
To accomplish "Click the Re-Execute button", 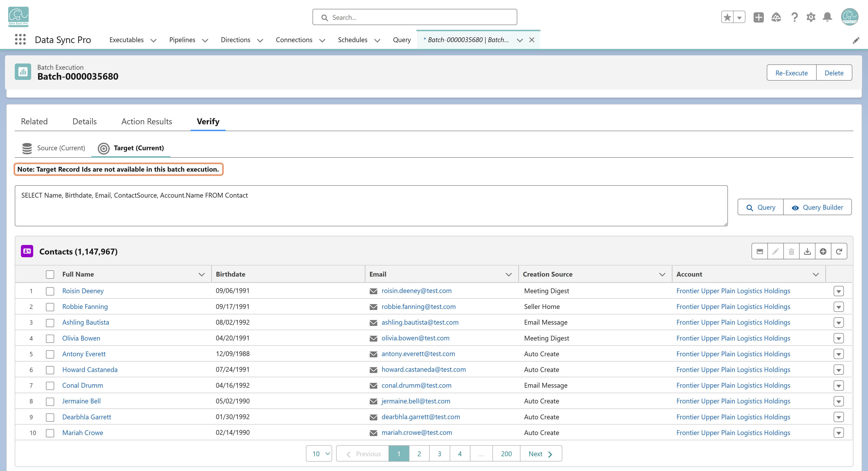I will click(792, 73).
